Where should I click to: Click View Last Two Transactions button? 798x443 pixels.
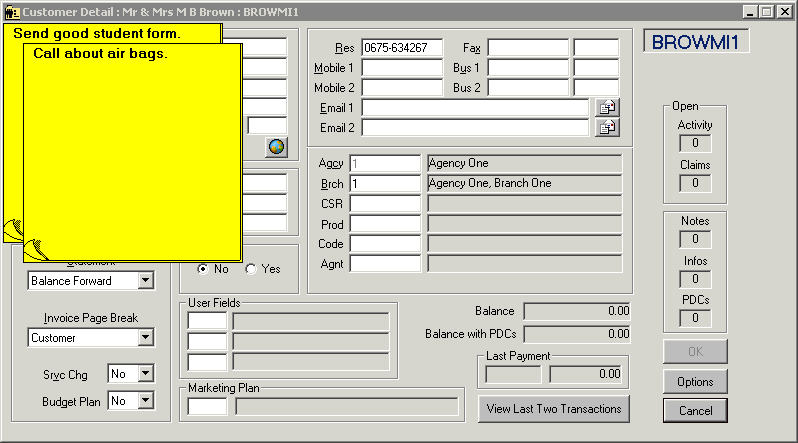pyautogui.click(x=555, y=408)
